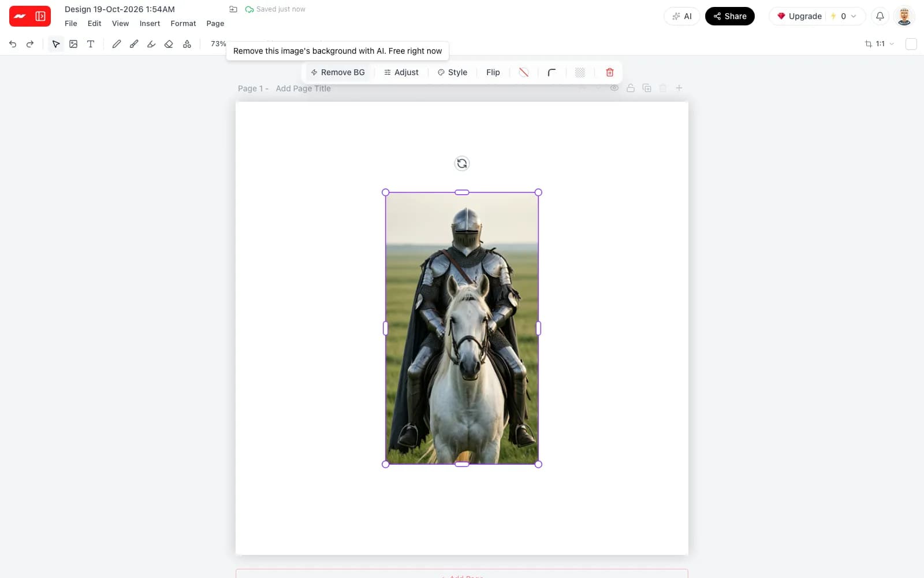Open the notifications bell
The height and width of the screenshot is (578, 924).
pos(880,16)
